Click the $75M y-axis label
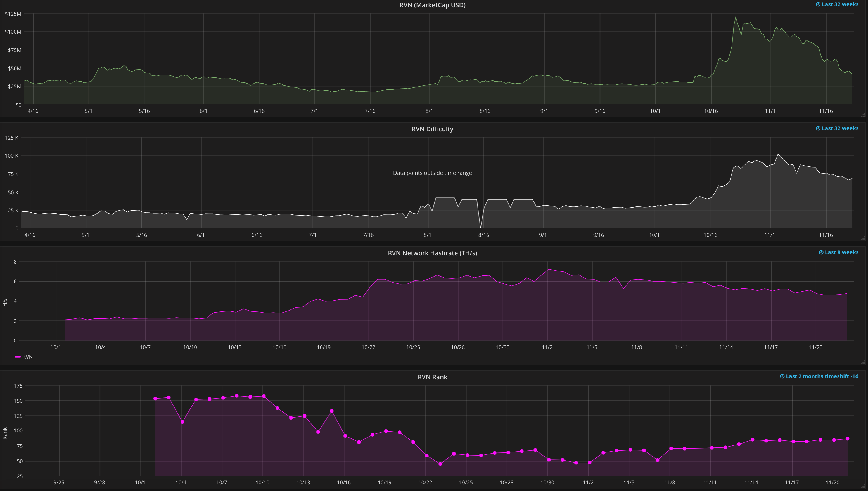868x491 pixels. [x=15, y=50]
